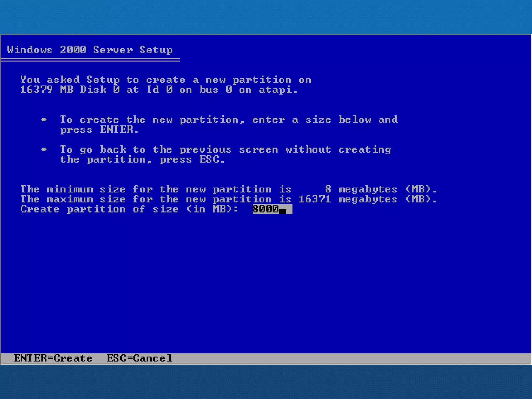Screen dimensions: 532x399
Task: Click the maximum size value 16371
Action: [315, 199]
